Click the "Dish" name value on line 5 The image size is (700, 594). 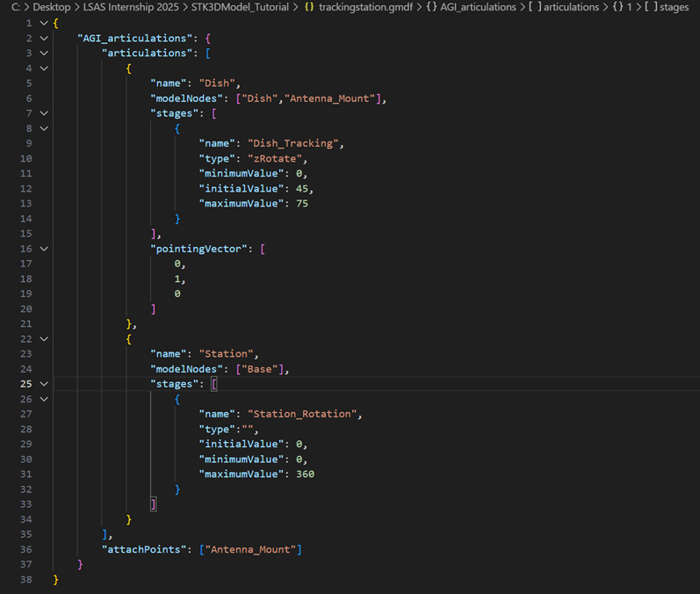point(217,83)
